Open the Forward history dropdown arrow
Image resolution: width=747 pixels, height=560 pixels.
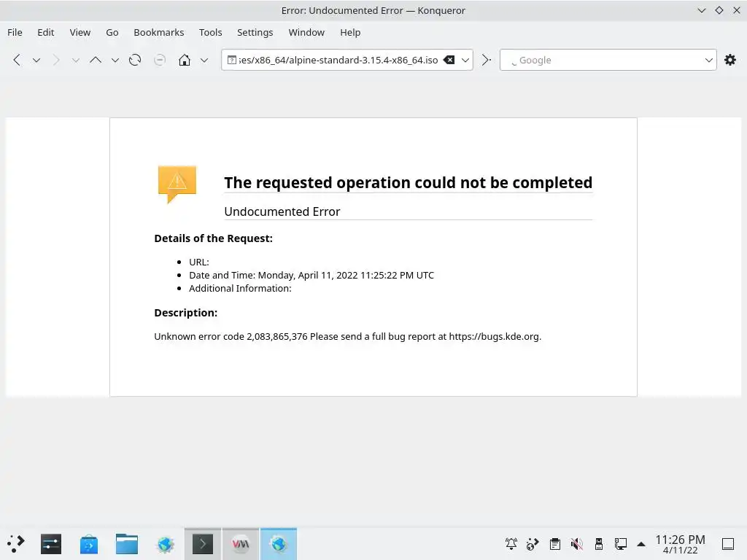(x=75, y=61)
